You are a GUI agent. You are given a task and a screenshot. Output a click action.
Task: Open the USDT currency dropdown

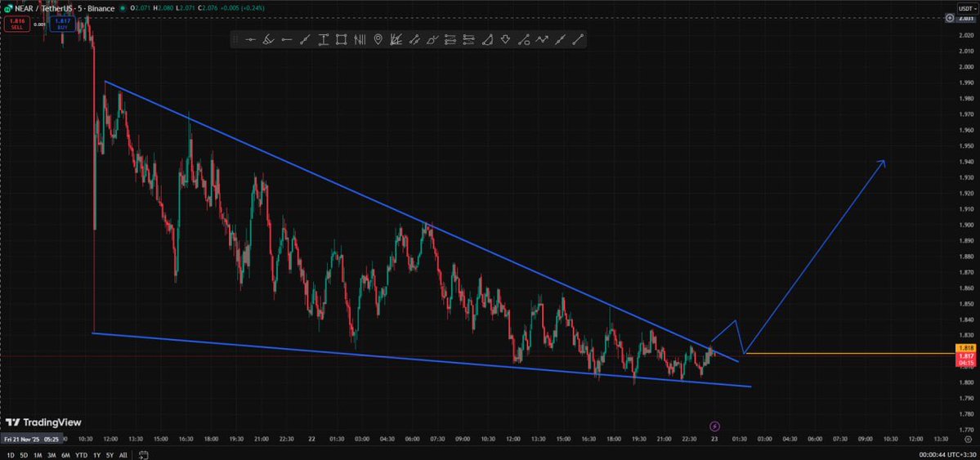point(967,8)
